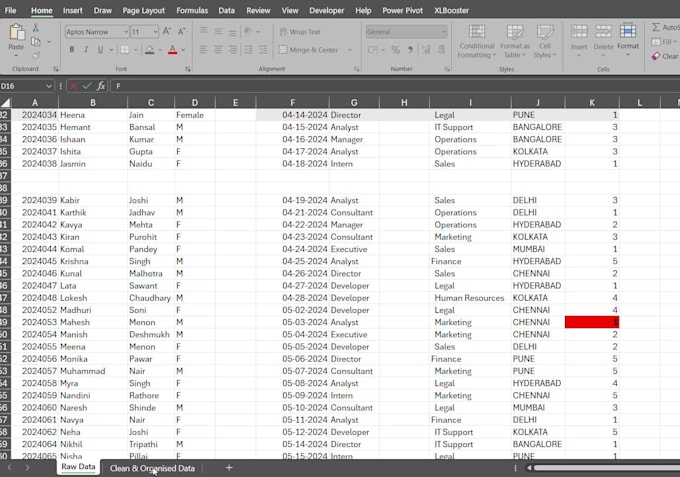Toggle Underline formatting
680x477 pixels.
click(100, 49)
